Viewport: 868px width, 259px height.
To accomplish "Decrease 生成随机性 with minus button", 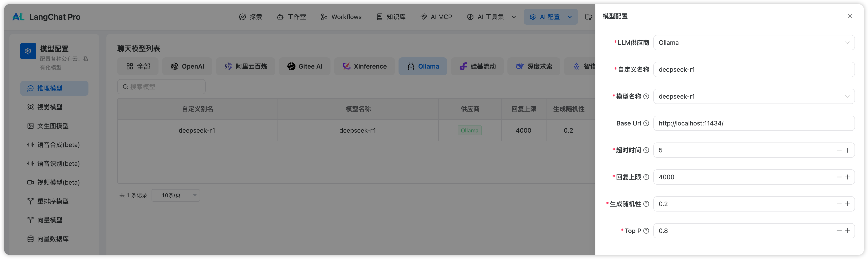I will pyautogui.click(x=839, y=204).
